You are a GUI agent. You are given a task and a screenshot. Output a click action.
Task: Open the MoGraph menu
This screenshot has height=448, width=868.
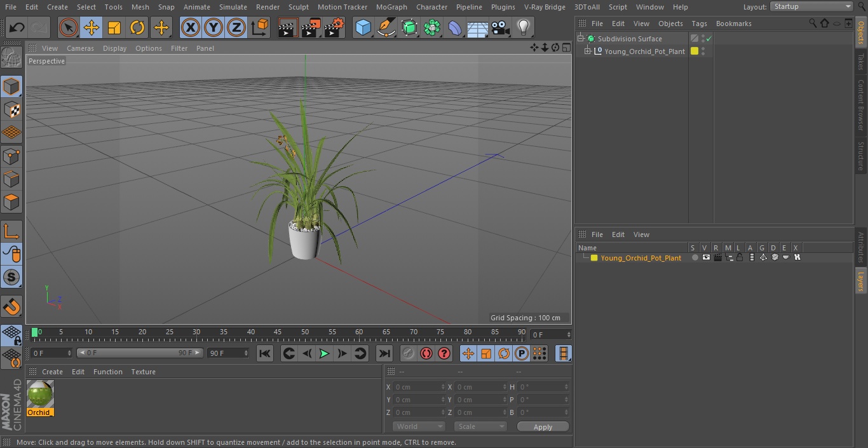[x=391, y=7]
